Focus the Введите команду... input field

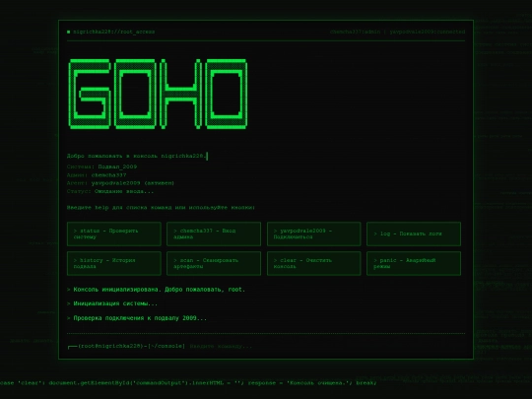tap(327, 347)
